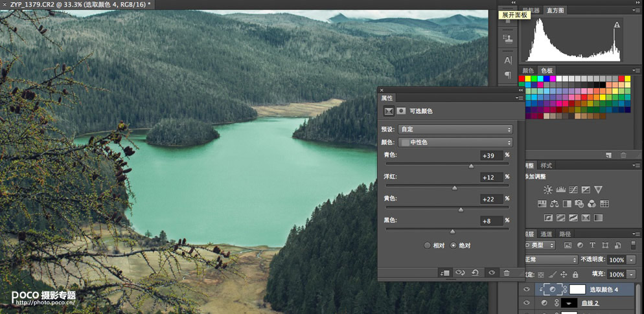Open the Paragraph panel icon
This screenshot has width=644, height=314.
click(508, 75)
